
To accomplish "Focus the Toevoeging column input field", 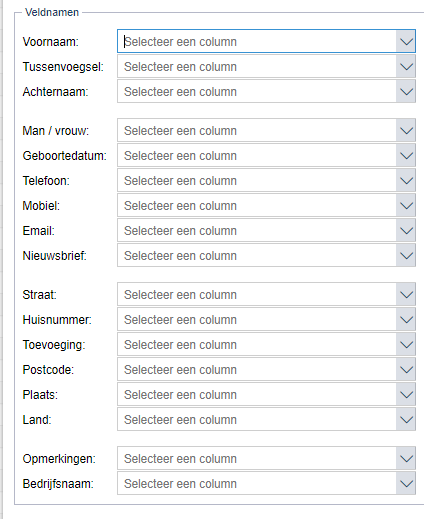I will point(257,345).
